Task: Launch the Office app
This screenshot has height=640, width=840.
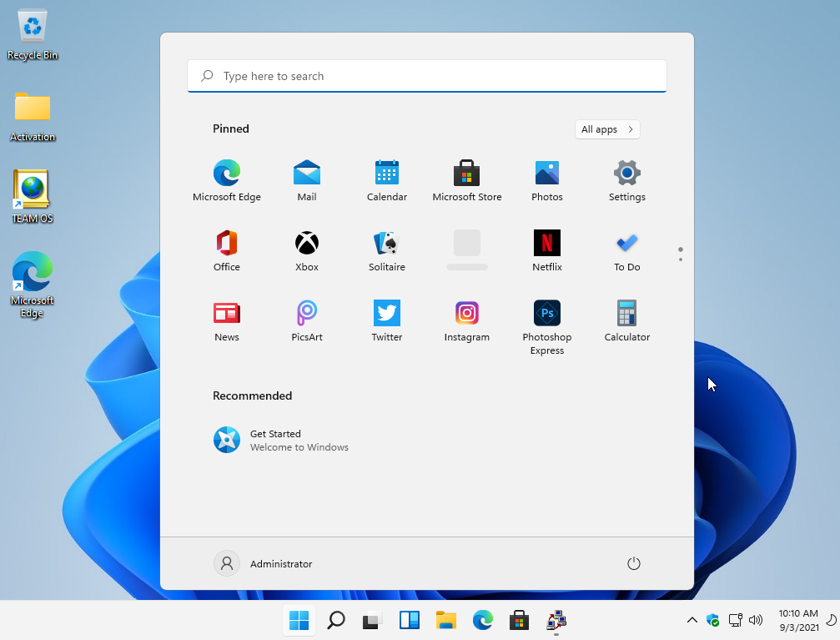Action: [x=227, y=251]
